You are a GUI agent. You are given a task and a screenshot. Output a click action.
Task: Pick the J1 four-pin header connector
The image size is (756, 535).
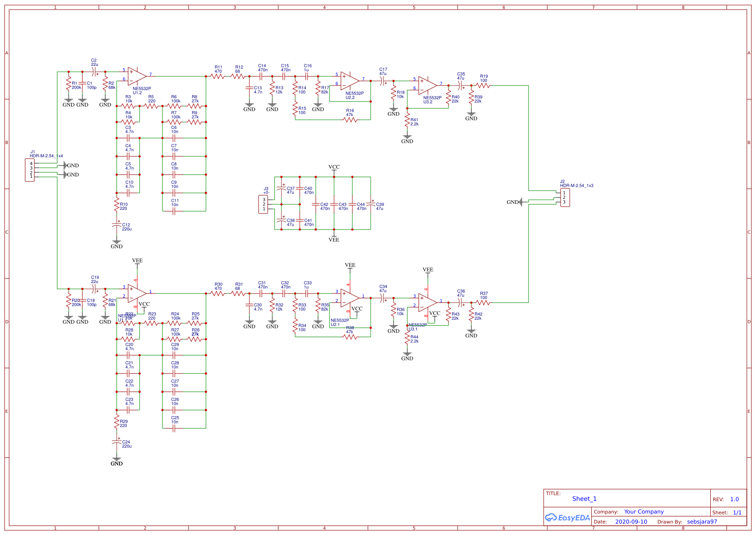(30, 170)
